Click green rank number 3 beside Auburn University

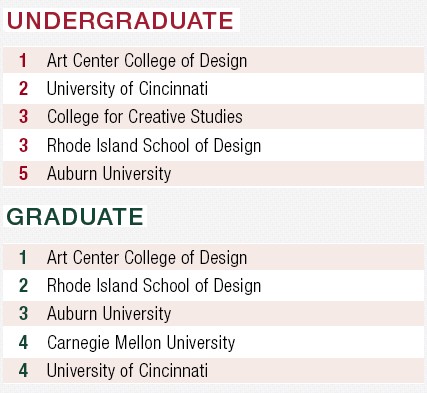coord(23,314)
